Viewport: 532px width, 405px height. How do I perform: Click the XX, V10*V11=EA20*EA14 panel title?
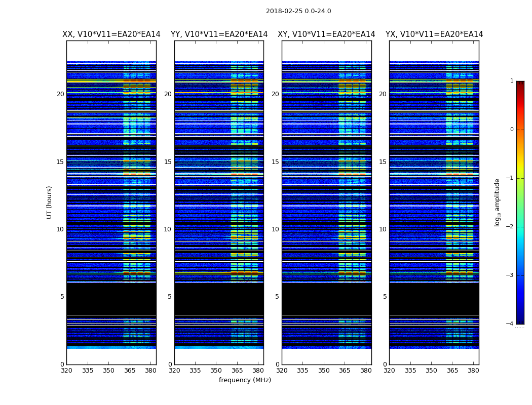[x=111, y=34]
